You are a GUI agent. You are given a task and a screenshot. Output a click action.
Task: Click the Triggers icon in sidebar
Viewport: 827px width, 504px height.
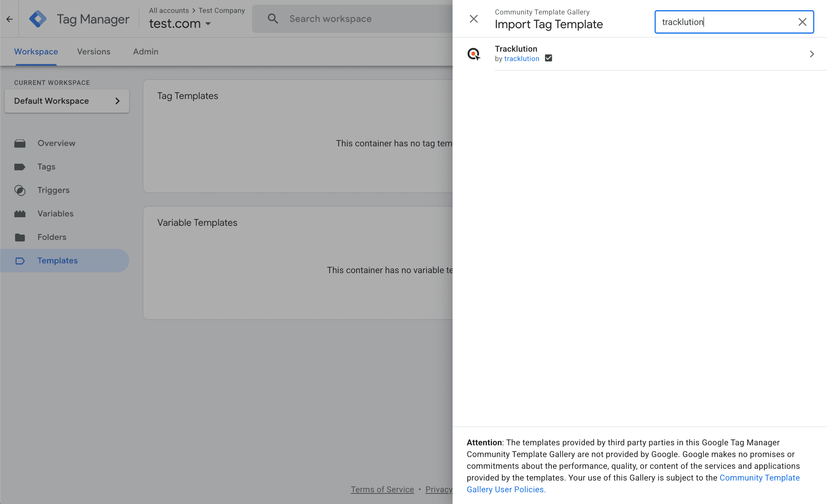click(20, 190)
